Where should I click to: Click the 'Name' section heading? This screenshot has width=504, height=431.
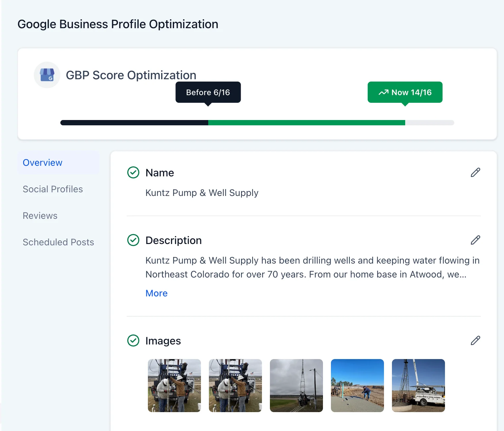pyautogui.click(x=160, y=173)
